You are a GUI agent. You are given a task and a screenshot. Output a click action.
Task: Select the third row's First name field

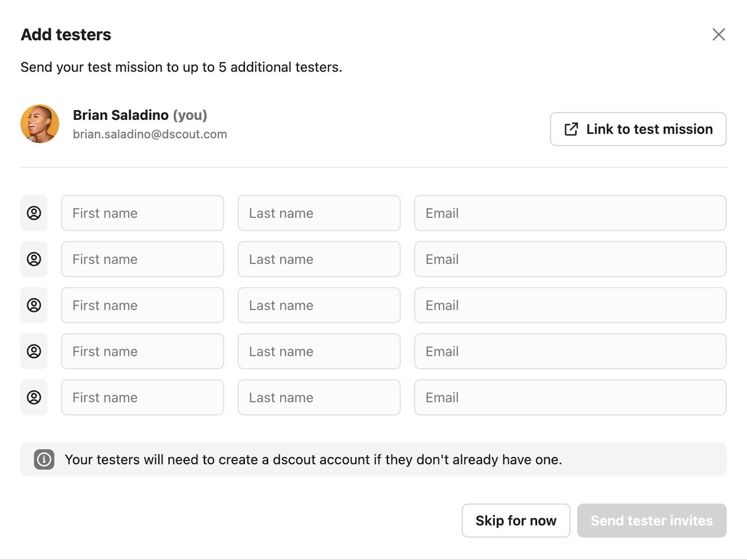(x=142, y=305)
